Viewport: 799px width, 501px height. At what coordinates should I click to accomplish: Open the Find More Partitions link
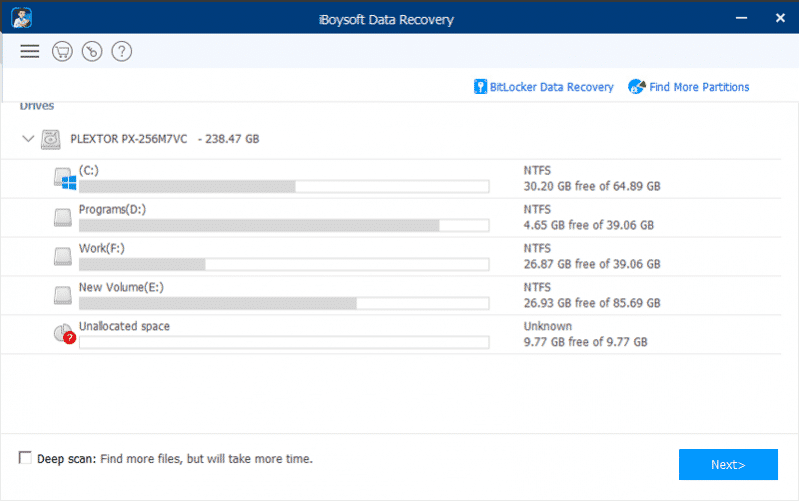tap(699, 87)
